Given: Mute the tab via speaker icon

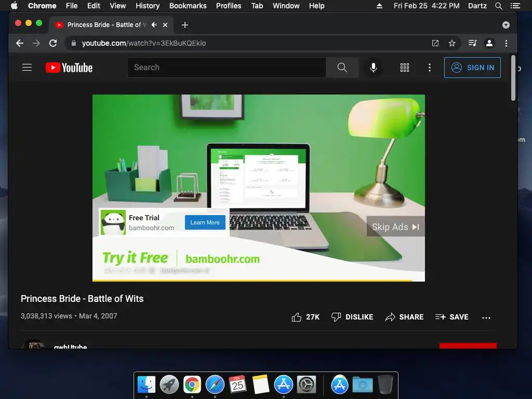Looking at the screenshot, I should 154,25.
